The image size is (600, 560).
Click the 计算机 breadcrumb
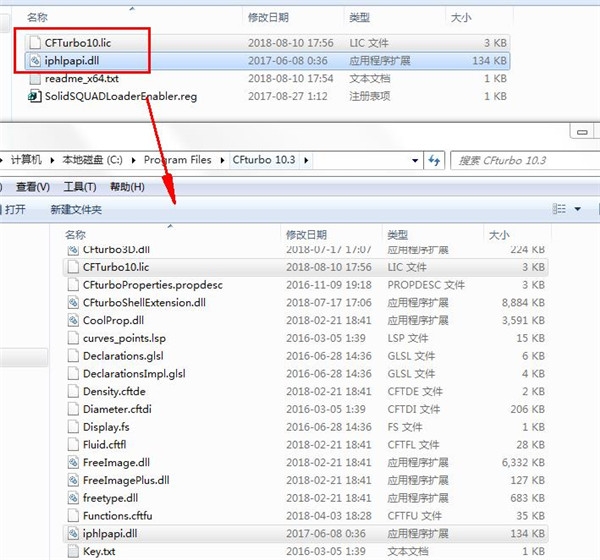[26, 160]
